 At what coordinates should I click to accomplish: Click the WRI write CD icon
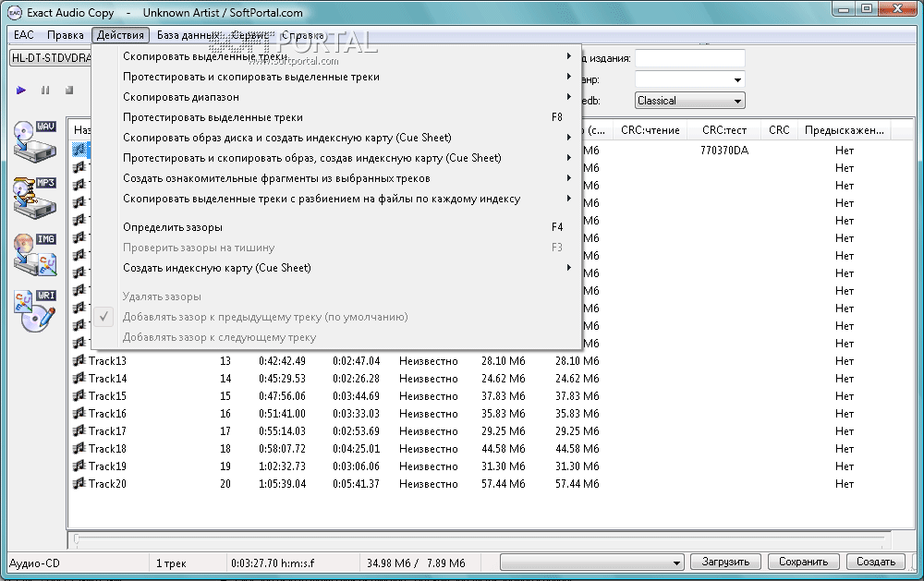35,310
